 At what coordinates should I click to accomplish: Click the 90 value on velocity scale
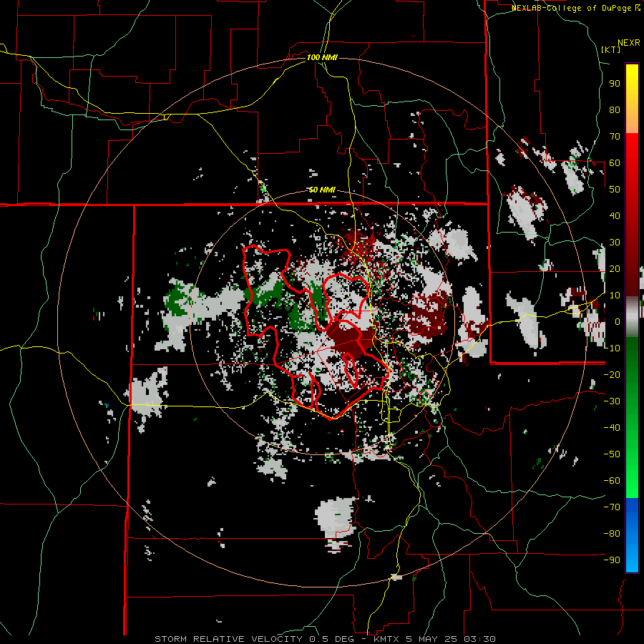coord(615,84)
